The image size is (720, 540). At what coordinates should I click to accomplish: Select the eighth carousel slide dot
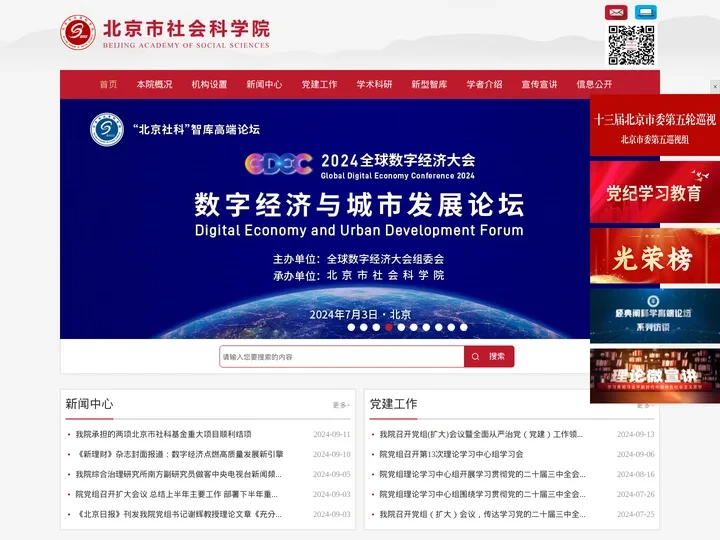click(x=439, y=327)
